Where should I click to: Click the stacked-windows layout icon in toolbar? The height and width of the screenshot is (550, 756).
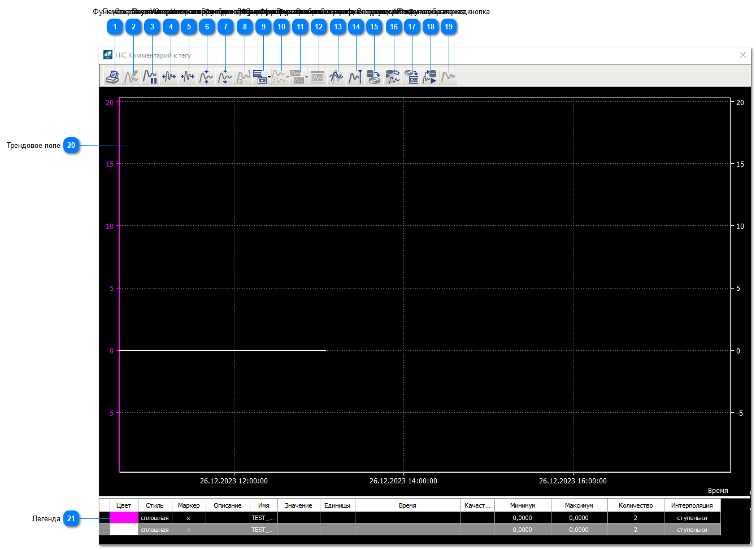tap(260, 77)
